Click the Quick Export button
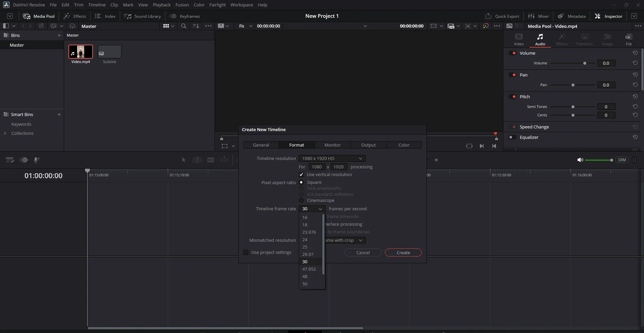The image size is (644, 333). point(502,16)
